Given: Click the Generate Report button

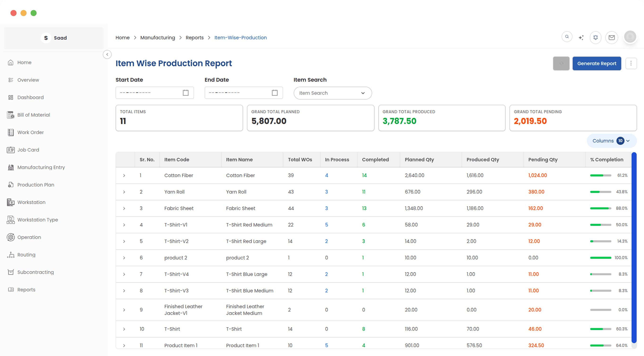Looking at the screenshot, I should click(597, 63).
